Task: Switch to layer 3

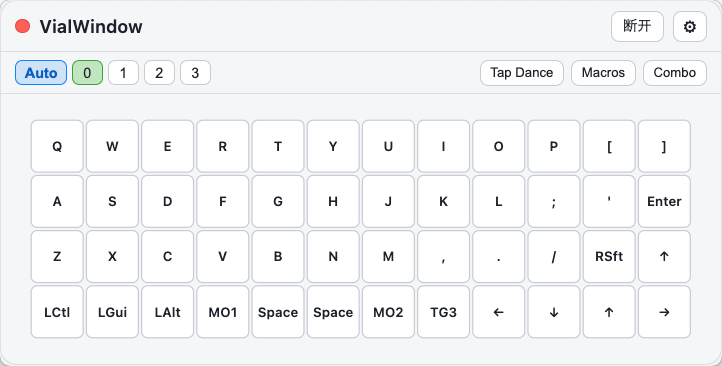Action: click(195, 73)
